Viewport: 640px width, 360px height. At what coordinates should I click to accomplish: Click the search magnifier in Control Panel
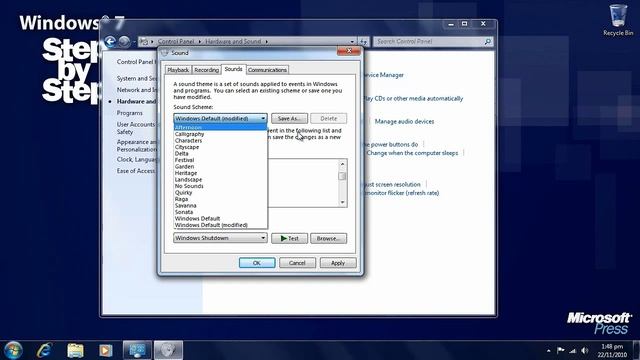pos(487,41)
